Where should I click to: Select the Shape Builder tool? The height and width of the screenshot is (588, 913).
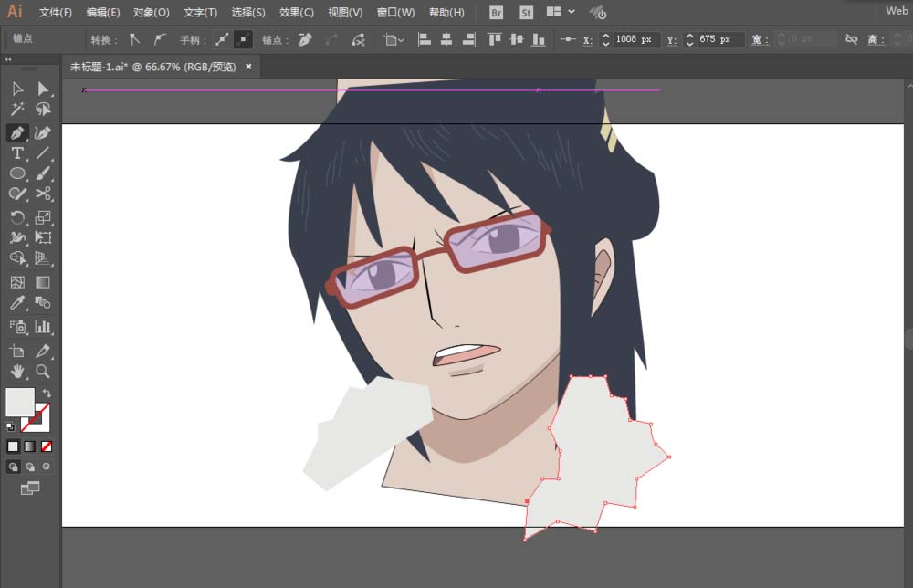click(17, 257)
